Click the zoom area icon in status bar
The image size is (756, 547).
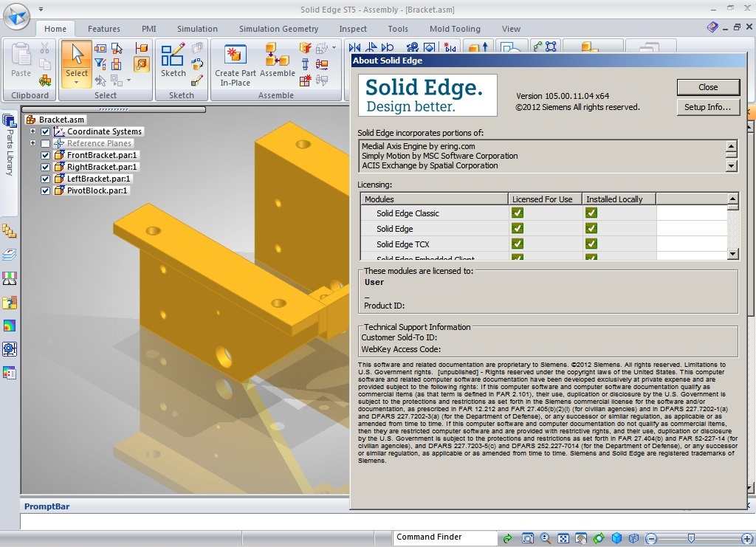528,538
